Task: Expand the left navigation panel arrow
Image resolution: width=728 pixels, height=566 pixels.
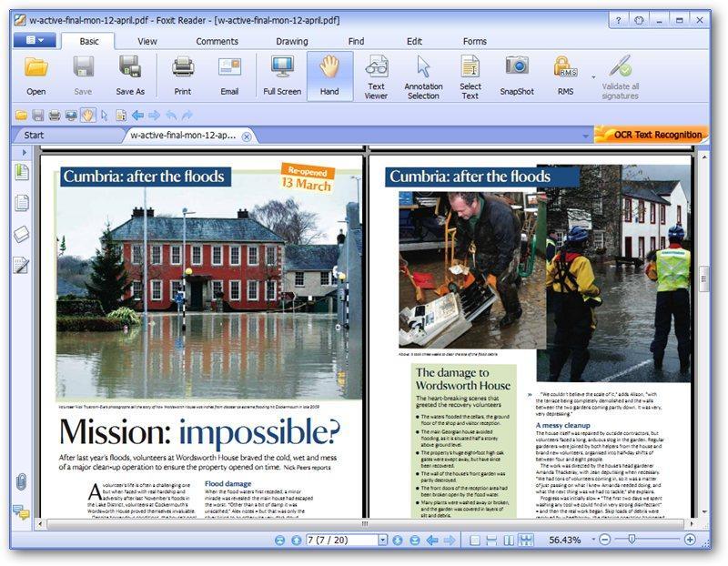Action: [x=25, y=152]
